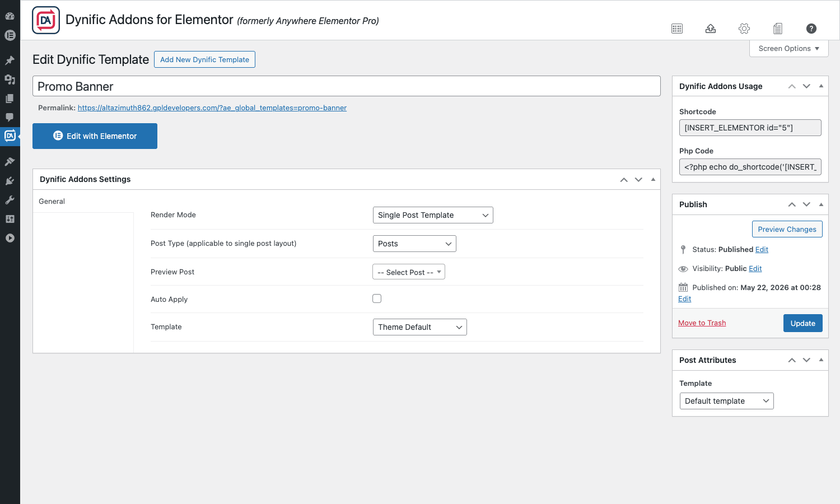Viewport: 840px width, 504px height.
Task: Collapse the Dynific Addons Usage panel toggle
Action: pos(821,86)
